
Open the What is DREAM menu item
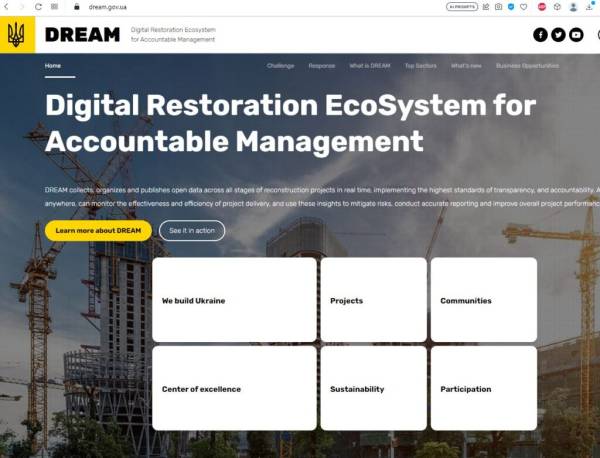tap(370, 66)
